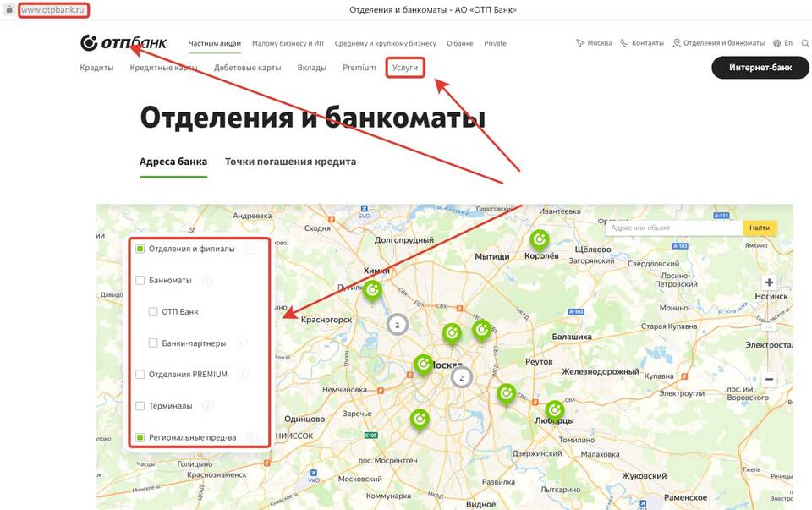812x510 pixels.
Task: Open the Контакты link
Action: 647,43
